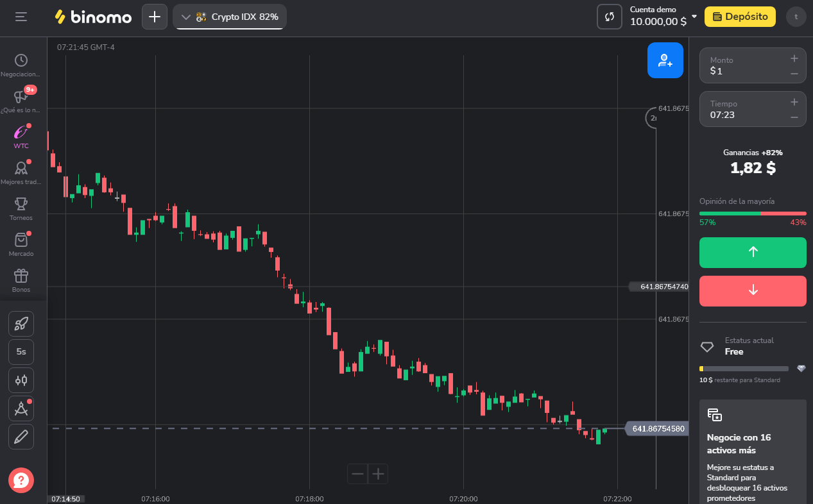Place a down trade with red button
This screenshot has height=504, width=813.
[753, 291]
